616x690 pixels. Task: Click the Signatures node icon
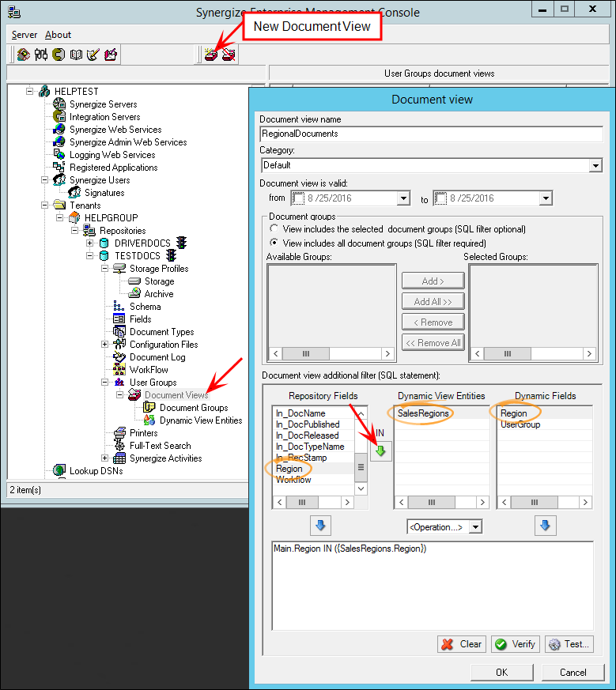pos(74,192)
